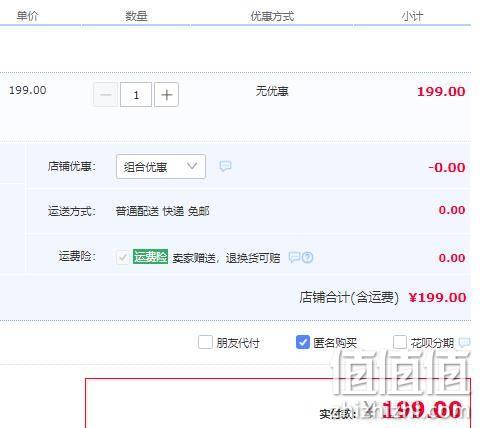Click the message icon next to store discount dropdown
The height and width of the screenshot is (428, 480).
[x=225, y=166]
